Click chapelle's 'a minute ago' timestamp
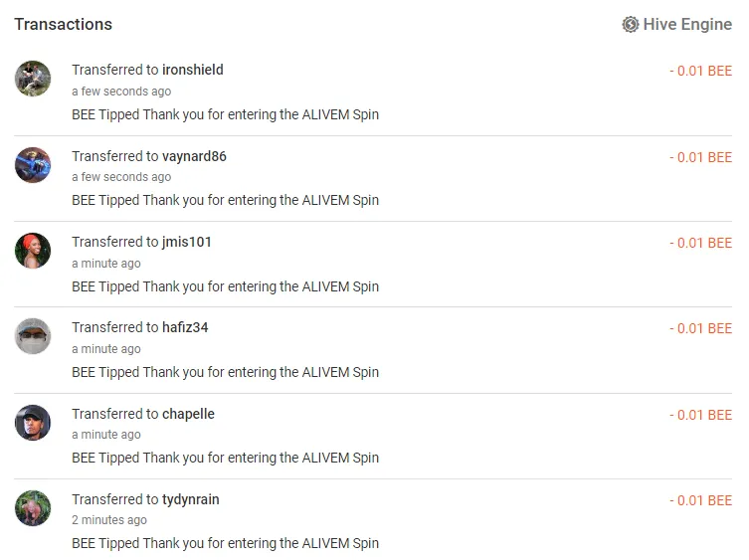The width and height of the screenshot is (749, 560). point(106,435)
